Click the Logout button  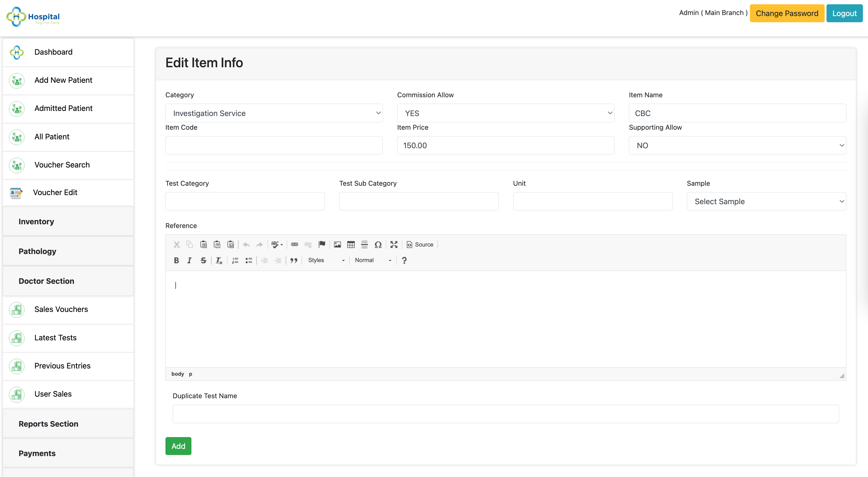(x=844, y=13)
